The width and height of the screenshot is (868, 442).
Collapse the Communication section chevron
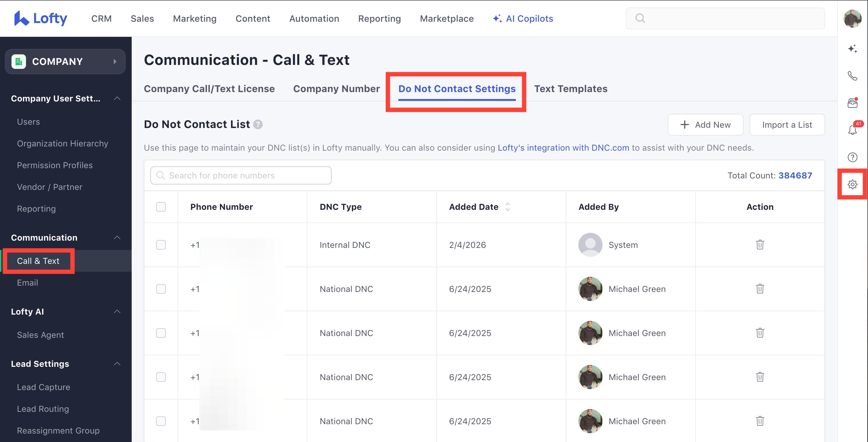point(117,238)
